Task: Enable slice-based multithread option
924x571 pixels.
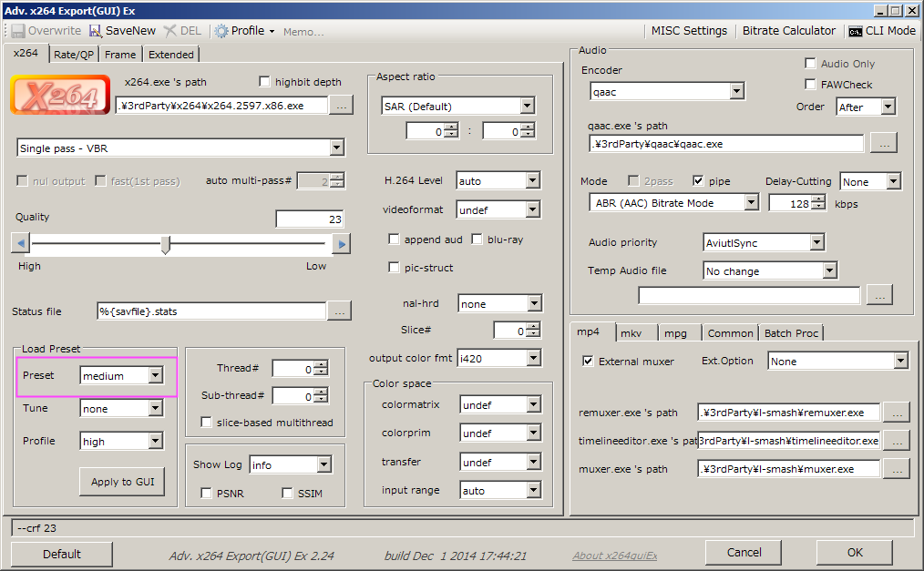Action: click(206, 422)
